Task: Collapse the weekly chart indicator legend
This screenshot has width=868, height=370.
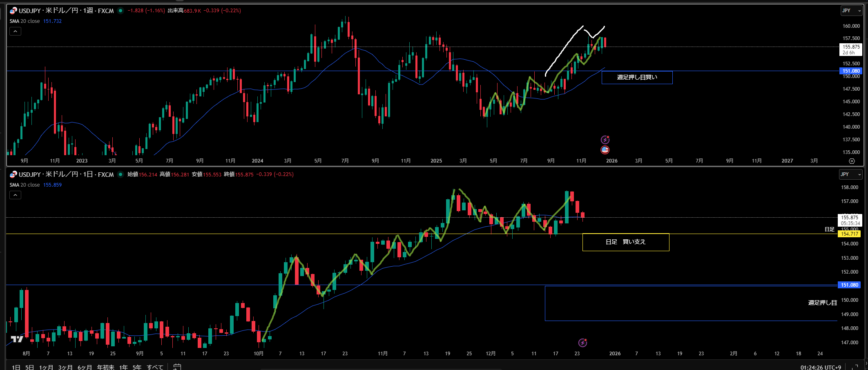Action: (15, 31)
